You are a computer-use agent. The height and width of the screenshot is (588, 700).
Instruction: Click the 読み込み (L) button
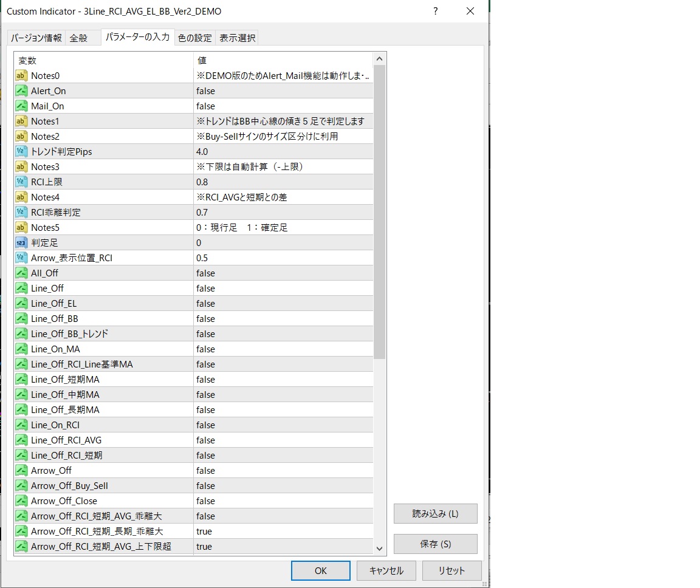435,513
